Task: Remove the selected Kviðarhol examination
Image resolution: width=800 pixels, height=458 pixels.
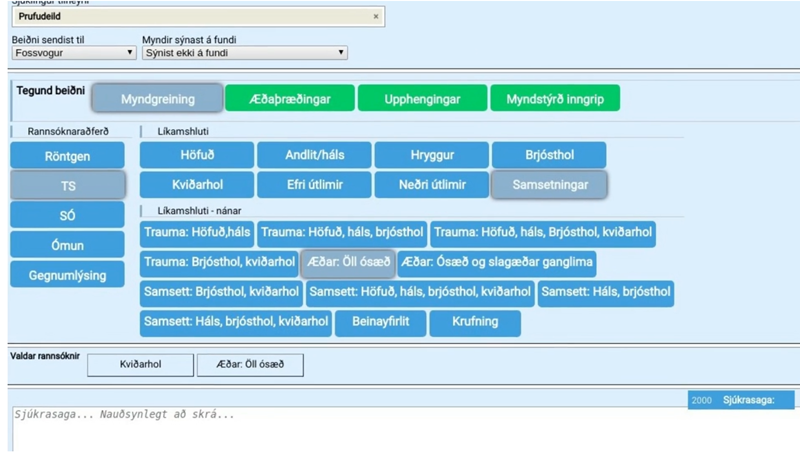Action: pyautogui.click(x=140, y=365)
